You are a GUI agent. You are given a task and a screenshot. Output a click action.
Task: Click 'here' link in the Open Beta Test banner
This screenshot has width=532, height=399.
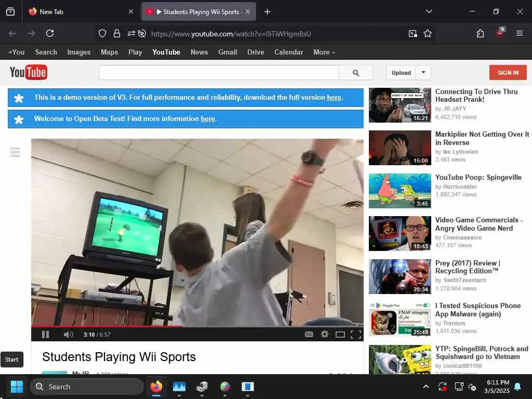(x=208, y=119)
